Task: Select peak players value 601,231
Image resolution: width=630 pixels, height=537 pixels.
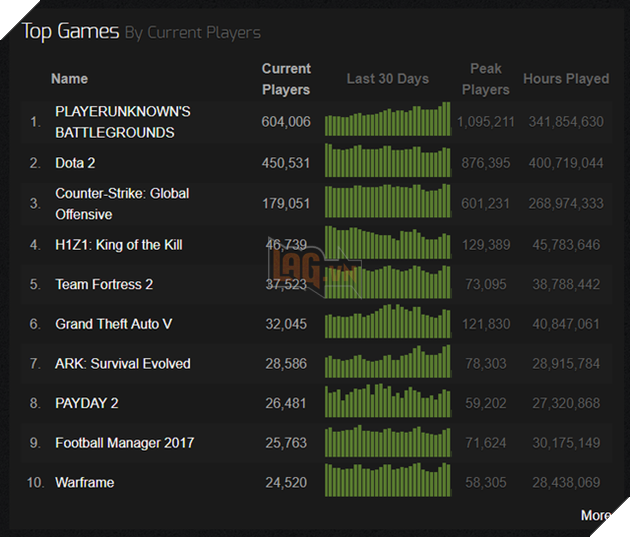Action: (x=486, y=204)
